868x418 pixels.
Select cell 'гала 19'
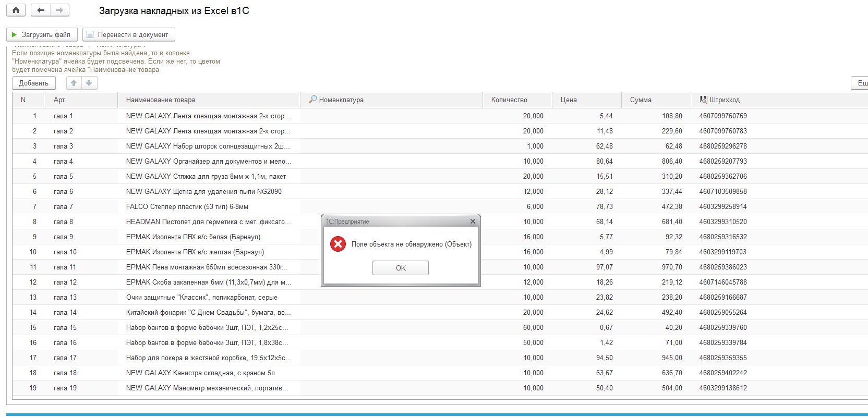[x=81, y=388]
